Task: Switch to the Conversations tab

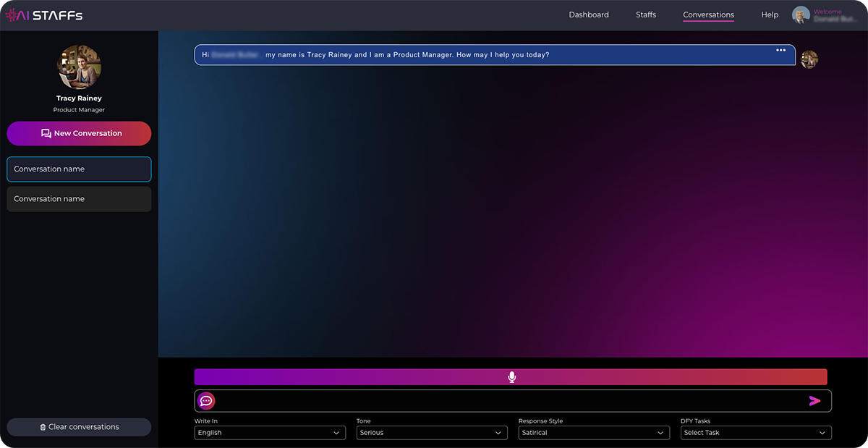Action: point(708,15)
